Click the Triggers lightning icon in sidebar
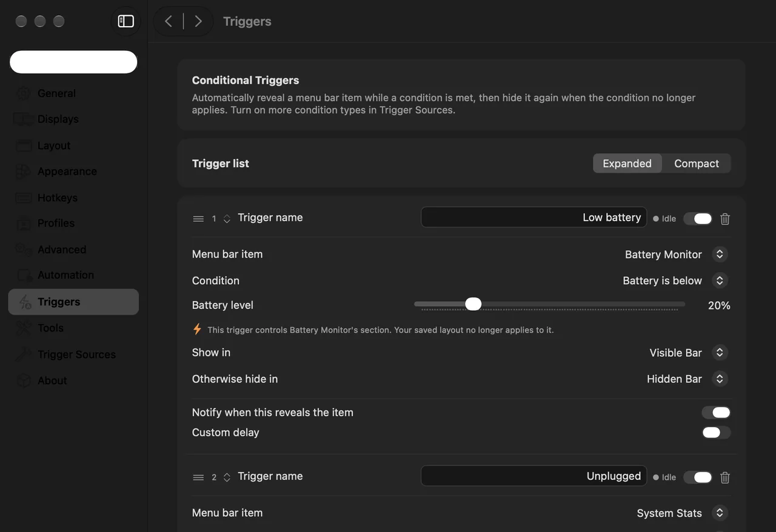Viewport: 776px width, 532px height. [x=24, y=302]
